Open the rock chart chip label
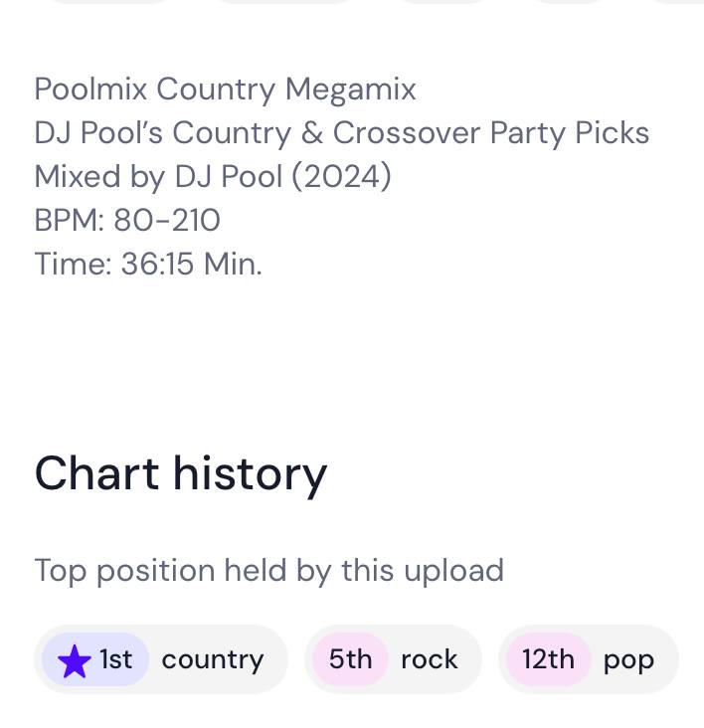Image resolution: width=704 pixels, height=728 pixels. (x=429, y=659)
